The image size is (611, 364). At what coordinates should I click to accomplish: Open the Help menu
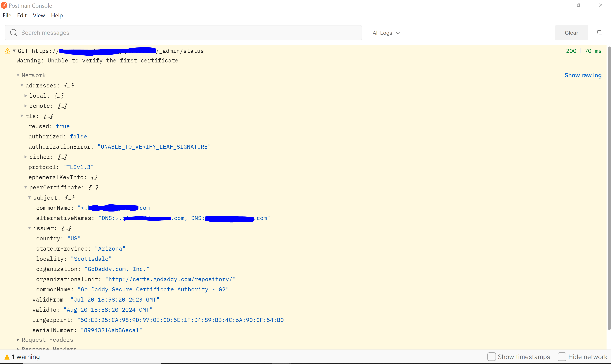(57, 15)
